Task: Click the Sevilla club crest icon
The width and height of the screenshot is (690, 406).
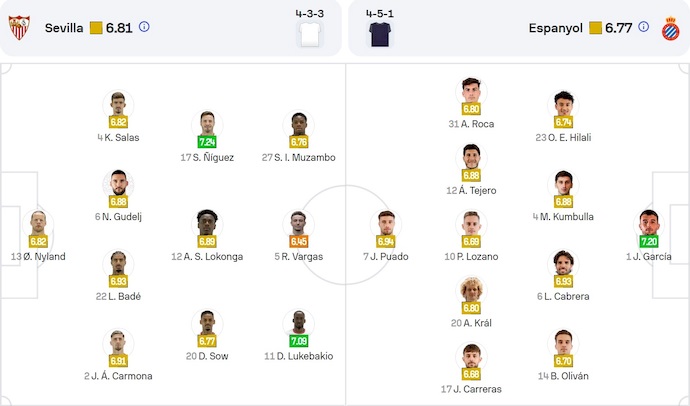Action: [20, 28]
